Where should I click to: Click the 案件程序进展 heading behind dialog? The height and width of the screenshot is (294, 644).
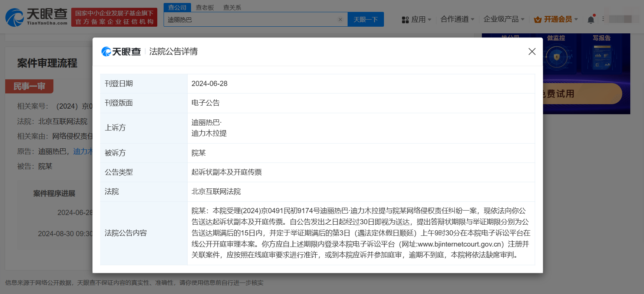54,194
